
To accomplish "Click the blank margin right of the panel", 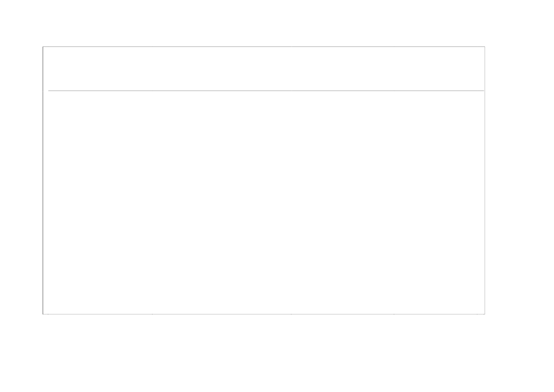I will (520, 180).
